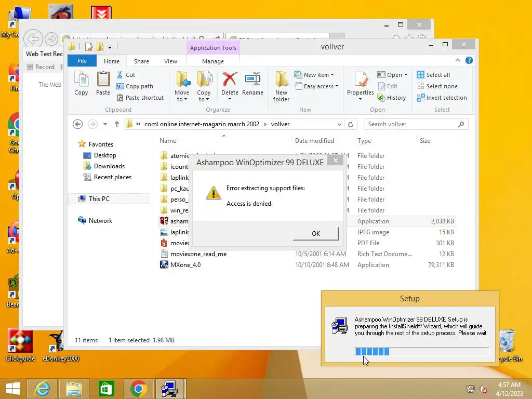
Task: Open the File tab
Action: pos(82,61)
